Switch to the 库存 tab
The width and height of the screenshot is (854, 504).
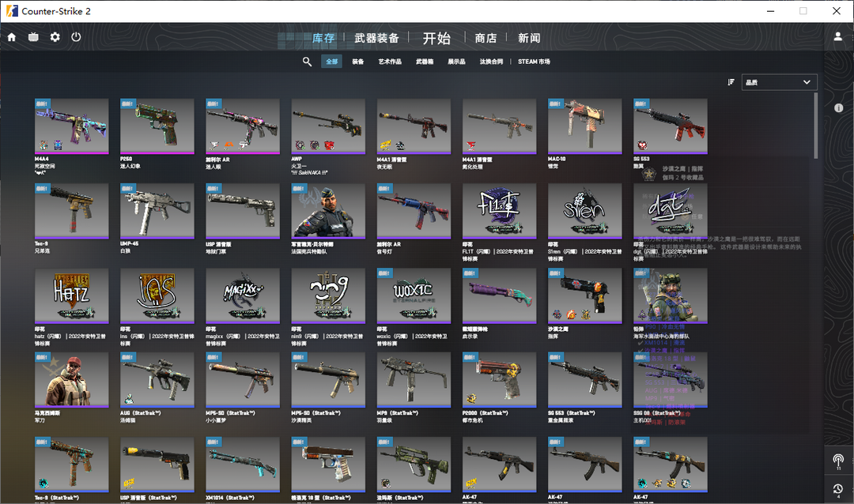323,38
